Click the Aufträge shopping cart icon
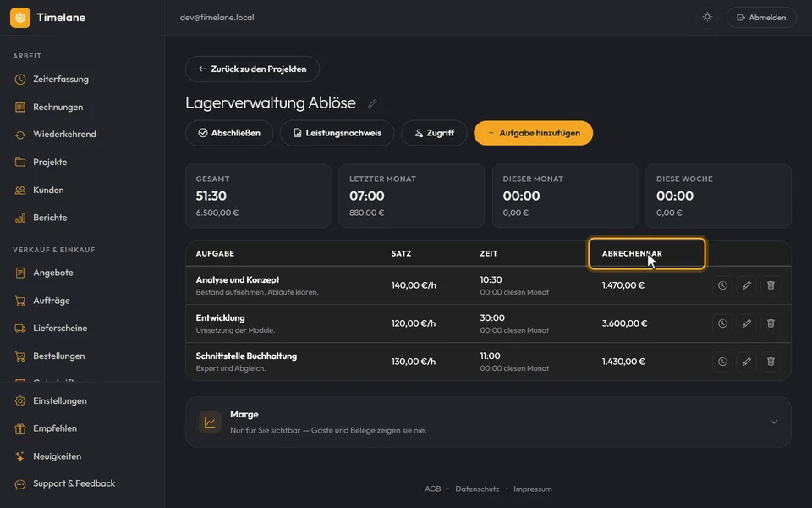The width and height of the screenshot is (812, 508). [20, 301]
